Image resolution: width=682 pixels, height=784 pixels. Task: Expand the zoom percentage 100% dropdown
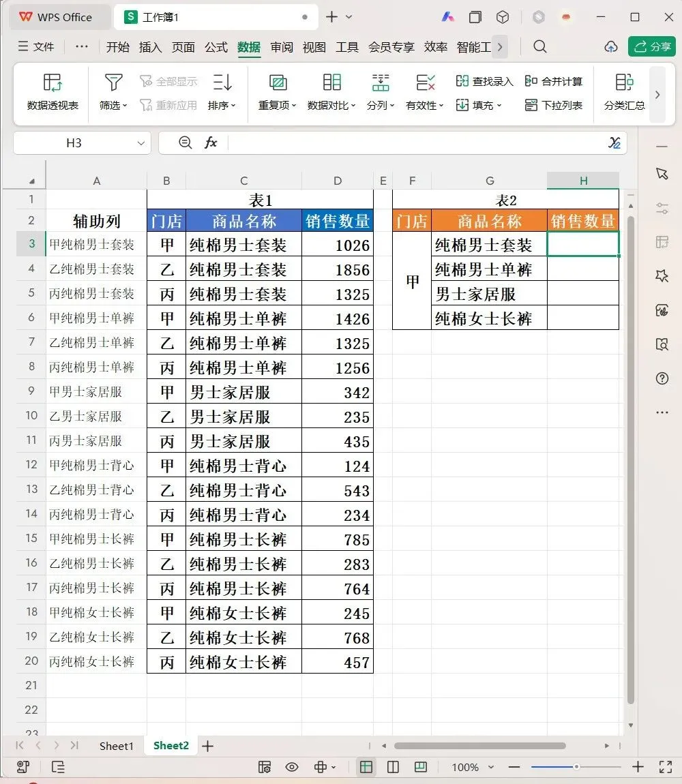491,767
